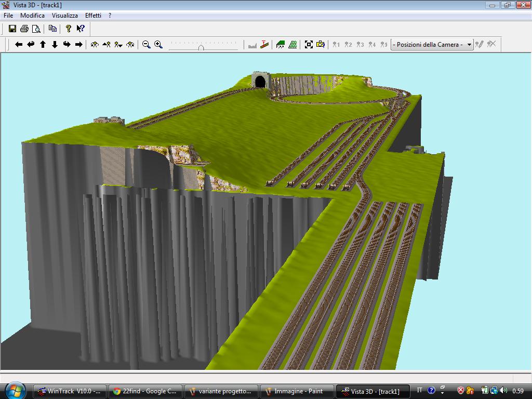Click the taskbar clock showing 0.59
This screenshot has height=399, width=532.
518,391
